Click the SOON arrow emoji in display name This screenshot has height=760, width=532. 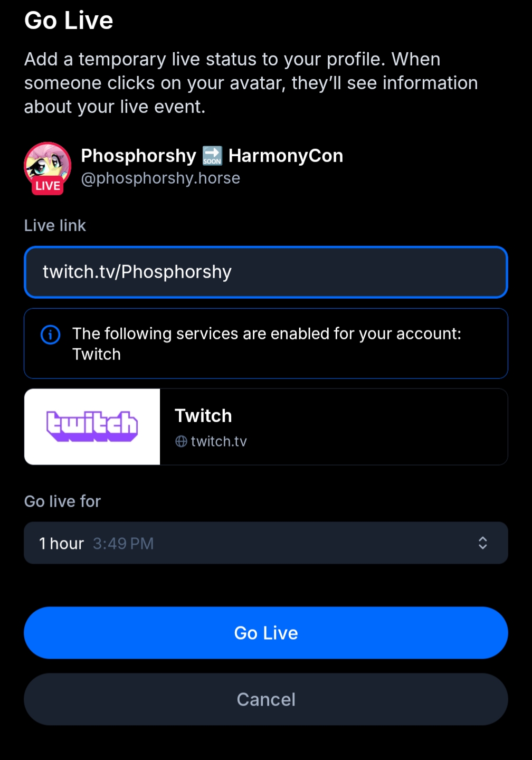tap(212, 156)
